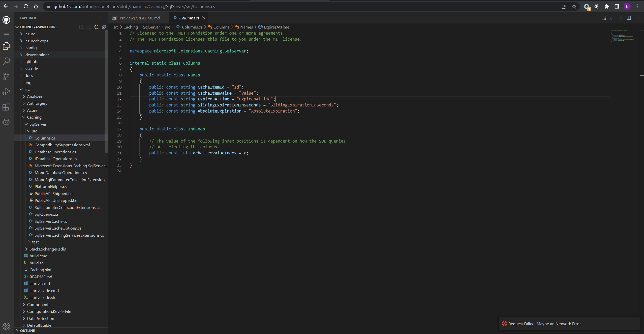This screenshot has height=334, width=644.
Task: Click the editor open-preview icon at top right
Action: click(x=604, y=18)
